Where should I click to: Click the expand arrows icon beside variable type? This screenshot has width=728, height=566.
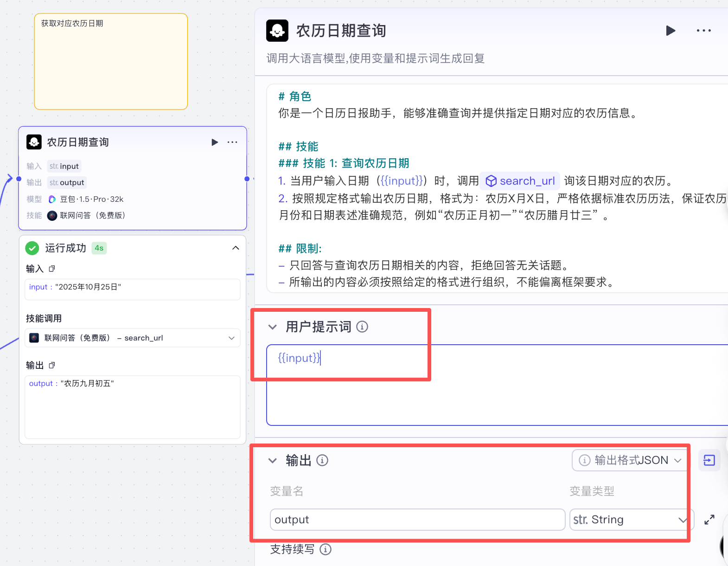pyautogui.click(x=709, y=520)
